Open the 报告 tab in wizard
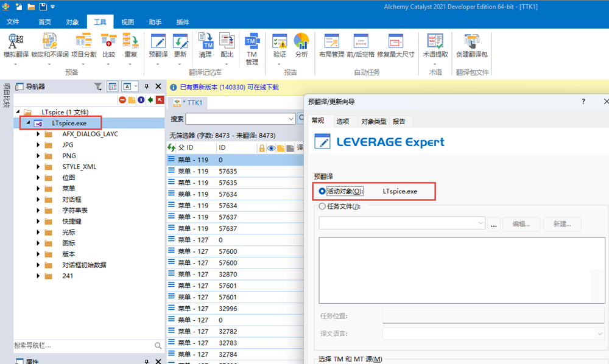Viewport: 609px width, 364px height. coord(399,122)
